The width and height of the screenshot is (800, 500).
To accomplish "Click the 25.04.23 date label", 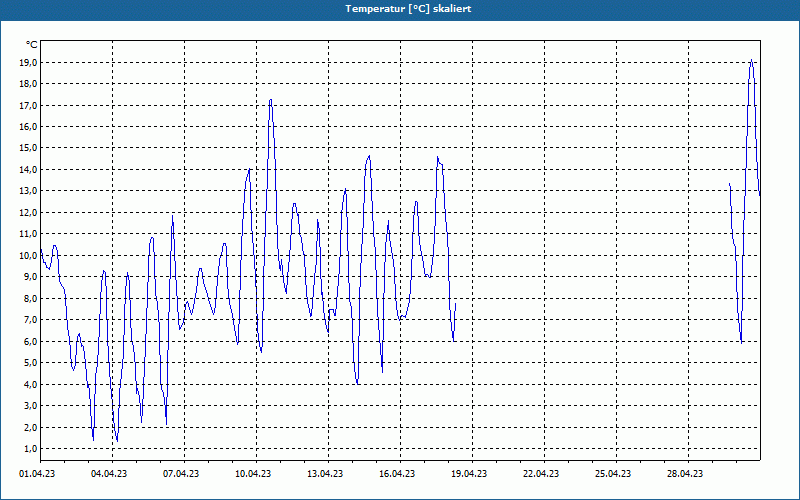I will [612, 474].
